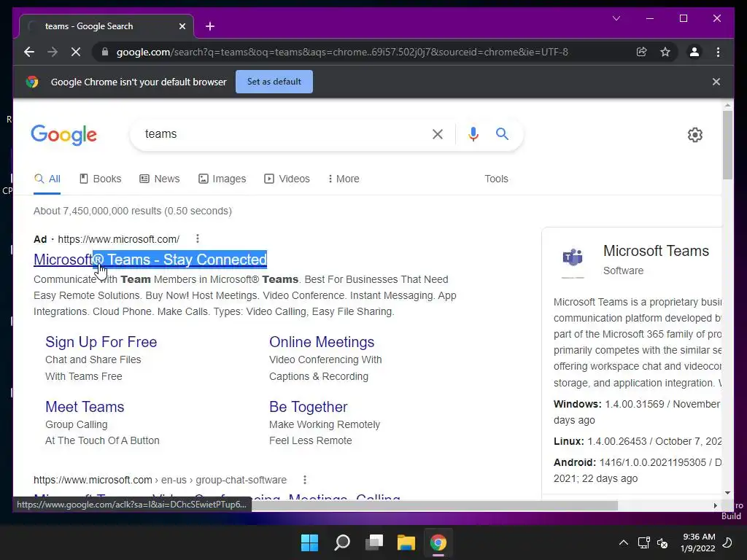
Task: Switch to the Videos tab
Action: click(287, 179)
